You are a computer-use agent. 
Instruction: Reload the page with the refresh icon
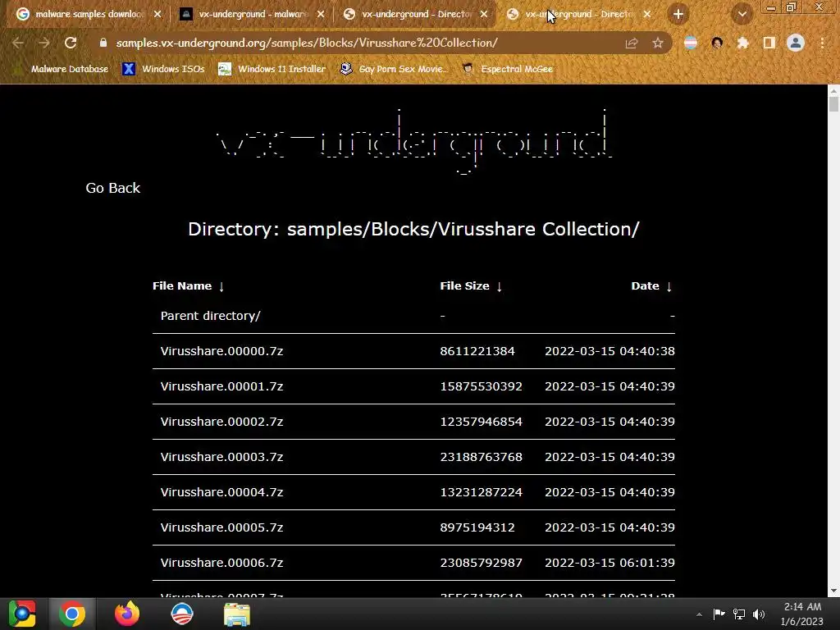click(71, 43)
